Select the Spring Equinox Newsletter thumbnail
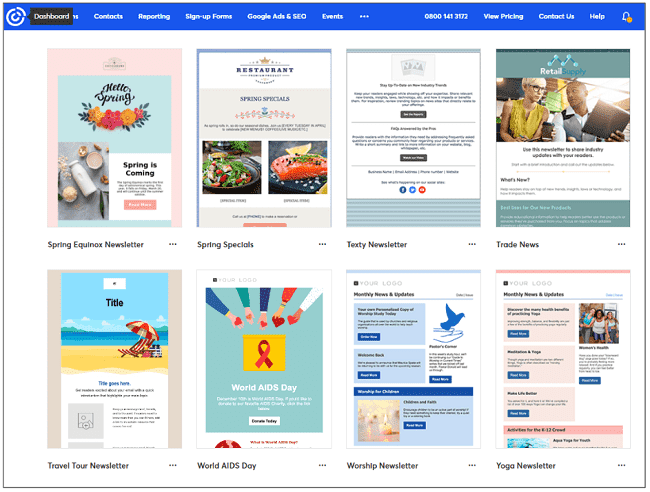650x492 pixels. [114, 138]
